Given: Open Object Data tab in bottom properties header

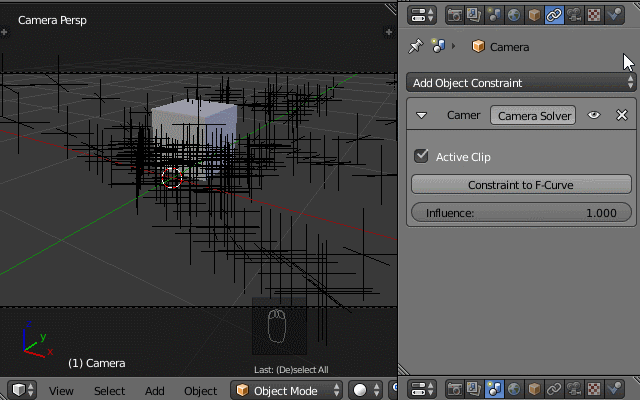Looking at the screenshot, I should click(574, 389).
